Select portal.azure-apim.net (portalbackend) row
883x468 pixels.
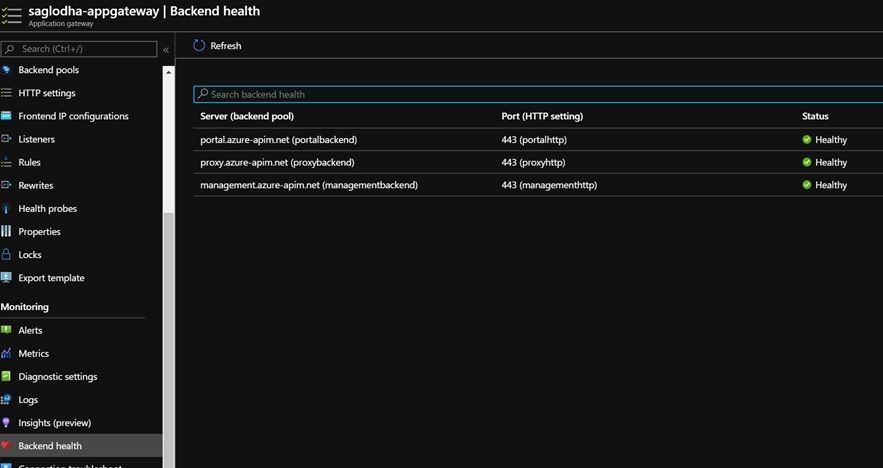click(538, 139)
